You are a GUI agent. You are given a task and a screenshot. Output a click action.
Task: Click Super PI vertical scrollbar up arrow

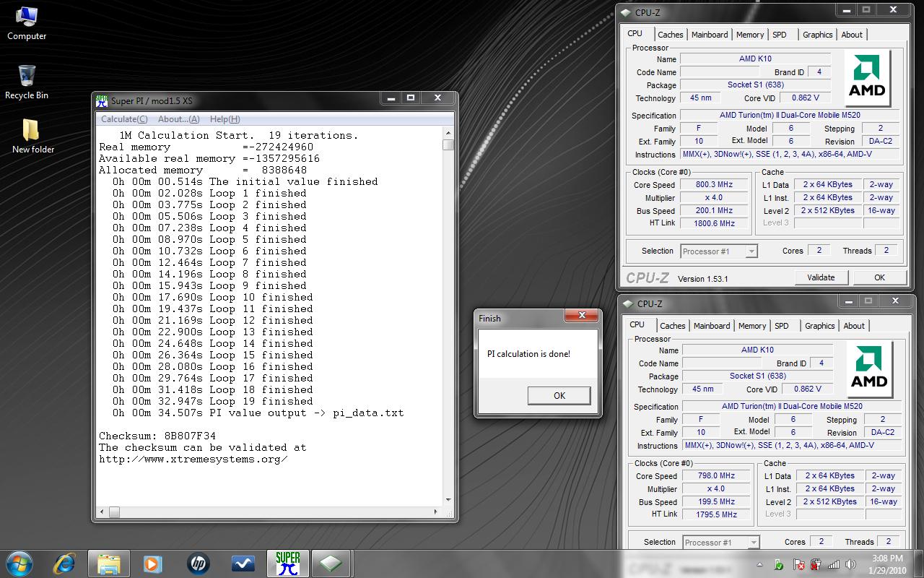448,133
